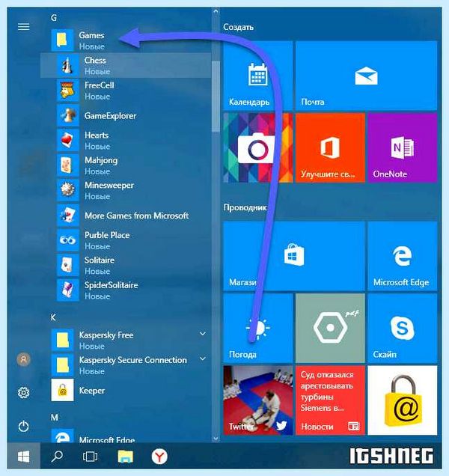Open Keeper app in the list
Image resolution: width=449 pixels, height=476 pixels.
126,390
